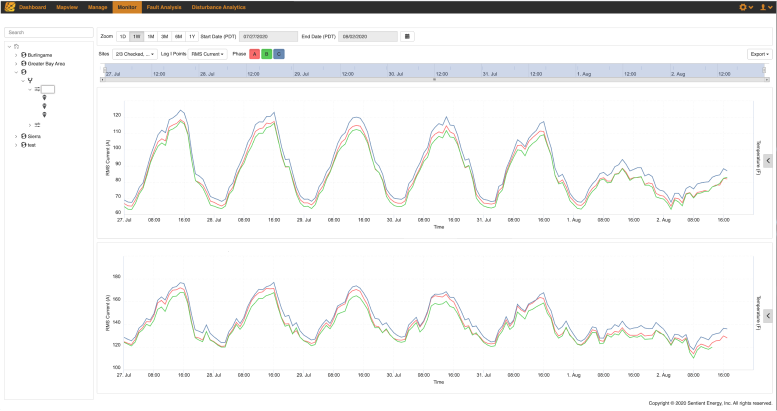Expand the Sierra tree node
This screenshot has width=777, height=411.
(16, 136)
